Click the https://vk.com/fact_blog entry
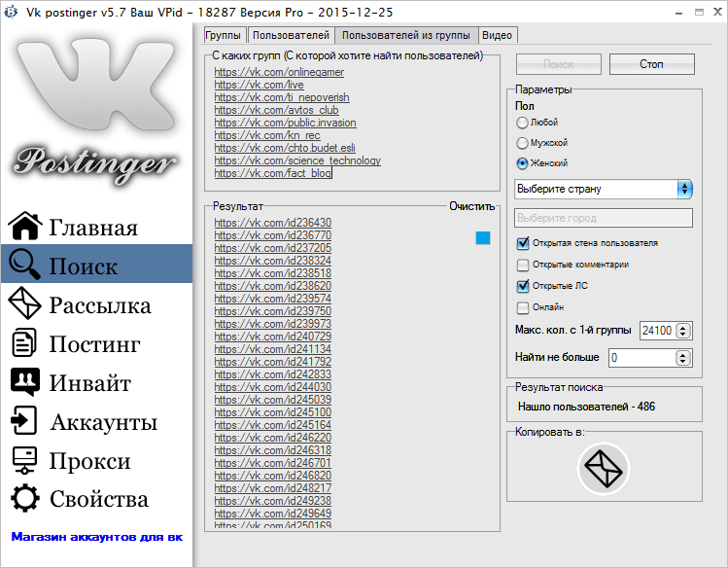 [x=272, y=173]
